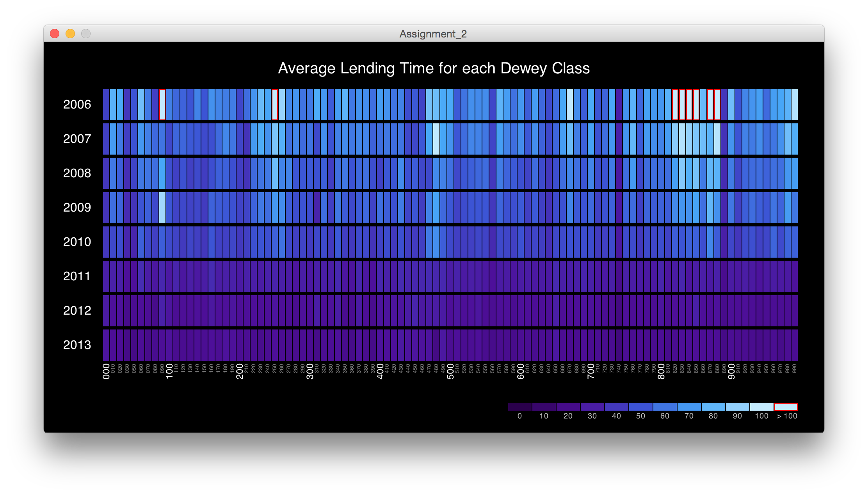Close the Assignment_2 window with red button

point(55,34)
